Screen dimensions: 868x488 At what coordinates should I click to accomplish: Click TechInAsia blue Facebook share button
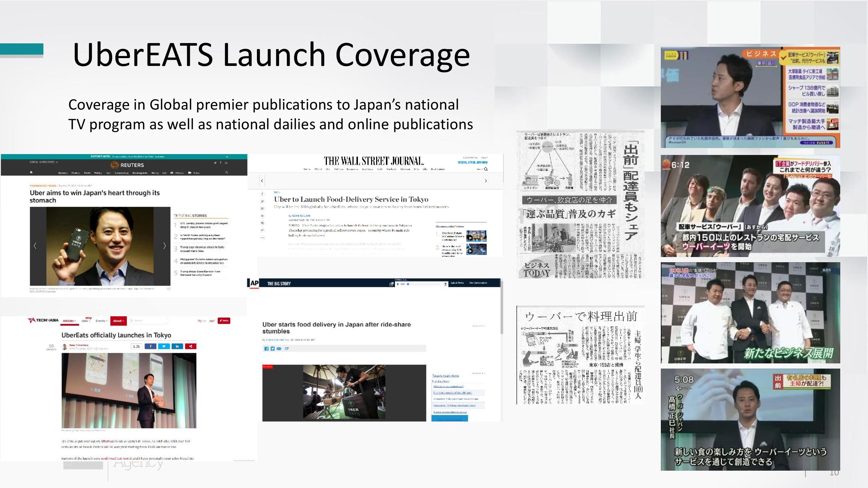pyautogui.click(x=150, y=346)
